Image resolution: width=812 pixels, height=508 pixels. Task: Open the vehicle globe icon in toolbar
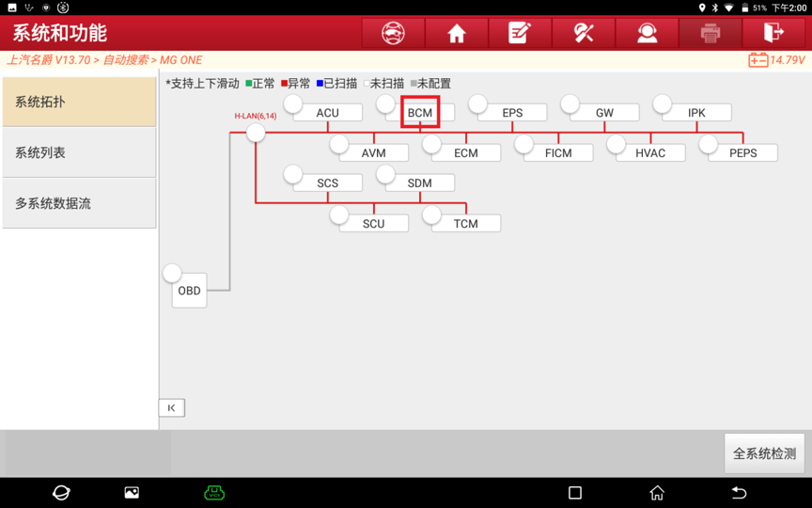click(393, 33)
